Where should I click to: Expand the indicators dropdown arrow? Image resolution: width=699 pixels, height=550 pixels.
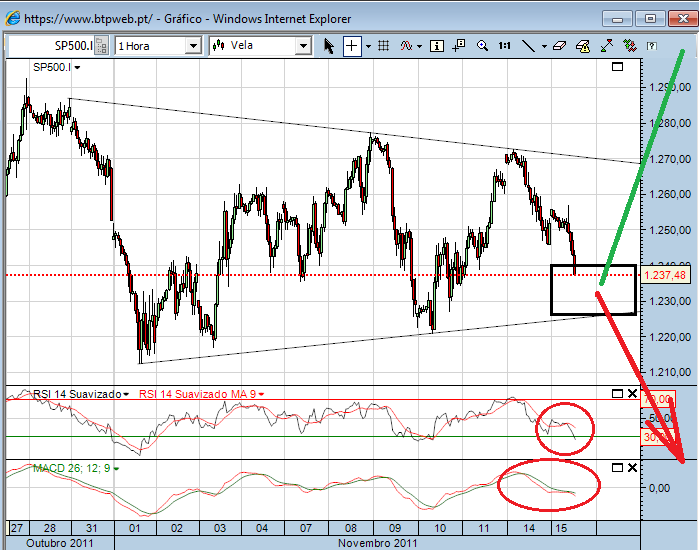pos(419,46)
